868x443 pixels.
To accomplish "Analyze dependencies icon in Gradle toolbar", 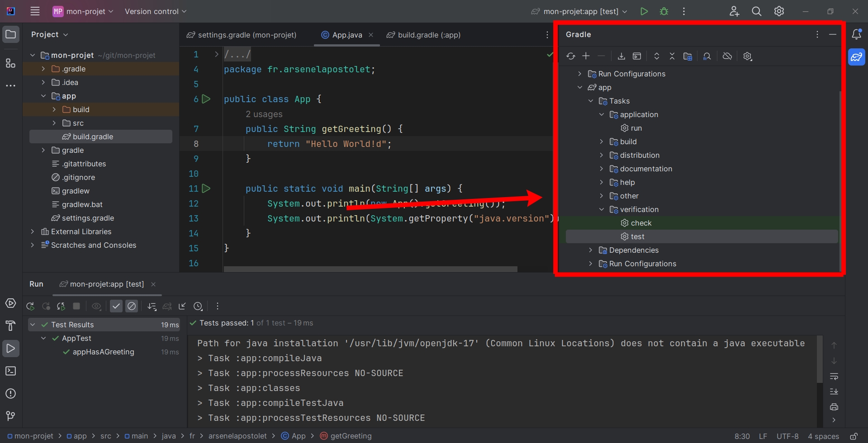I will (x=707, y=56).
